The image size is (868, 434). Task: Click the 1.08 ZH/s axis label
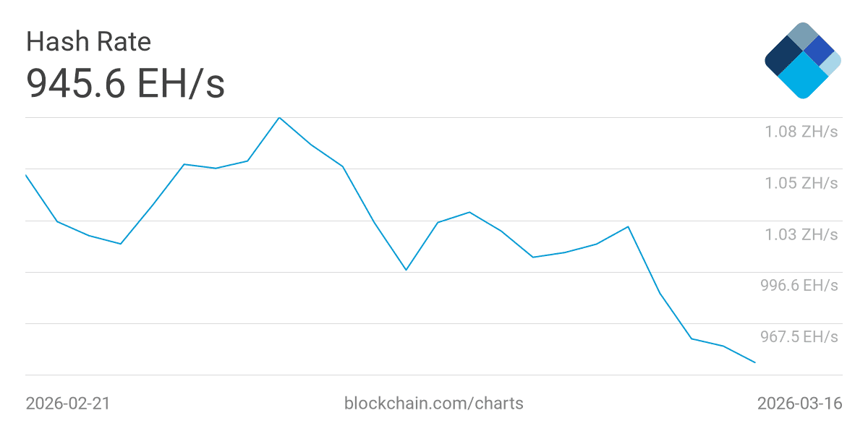801,132
